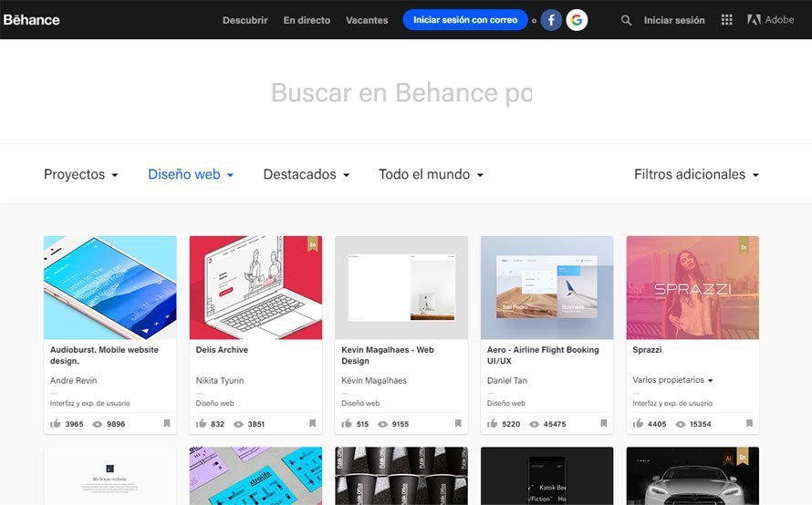Screen dimensions: 812x505
Task: Like the Kevin Magalhaes project with thumbs-up
Action: (347, 423)
